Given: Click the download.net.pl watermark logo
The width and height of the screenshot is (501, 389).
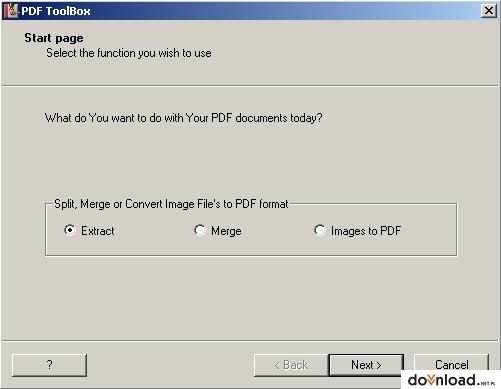Looking at the screenshot, I should [451, 380].
